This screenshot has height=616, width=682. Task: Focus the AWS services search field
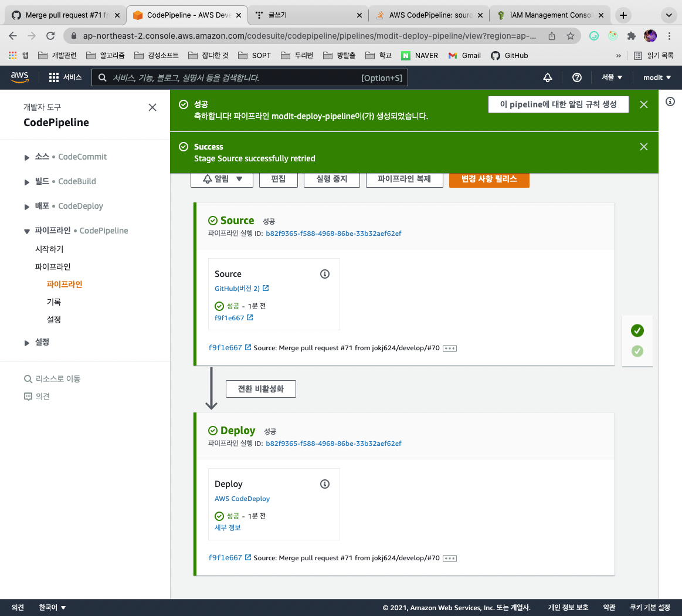click(250, 77)
